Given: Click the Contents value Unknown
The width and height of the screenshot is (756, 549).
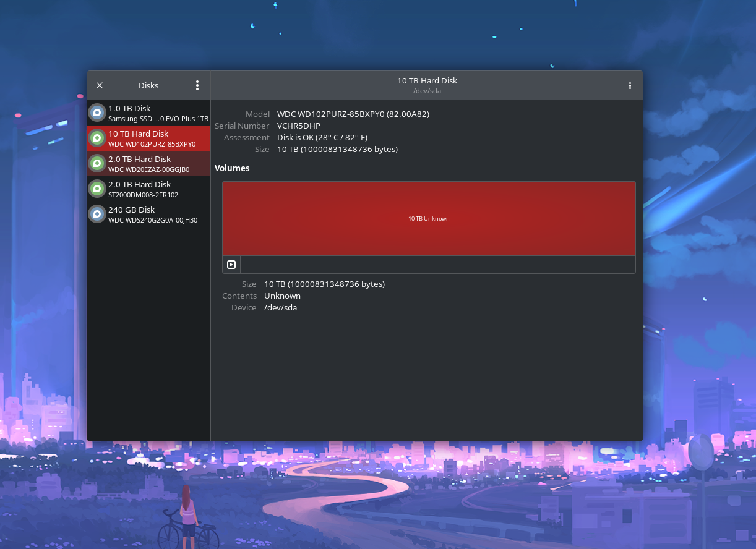Looking at the screenshot, I should tap(282, 296).
